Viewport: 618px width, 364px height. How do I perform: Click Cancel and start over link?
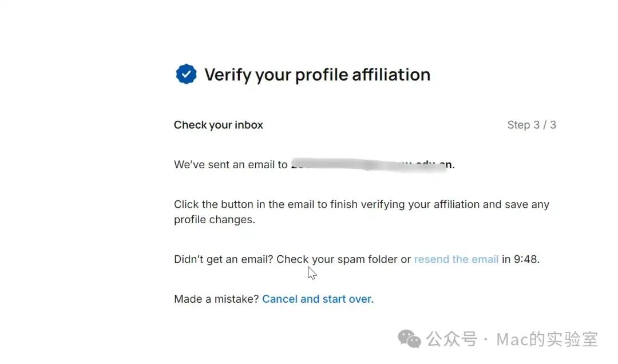pyautogui.click(x=318, y=299)
